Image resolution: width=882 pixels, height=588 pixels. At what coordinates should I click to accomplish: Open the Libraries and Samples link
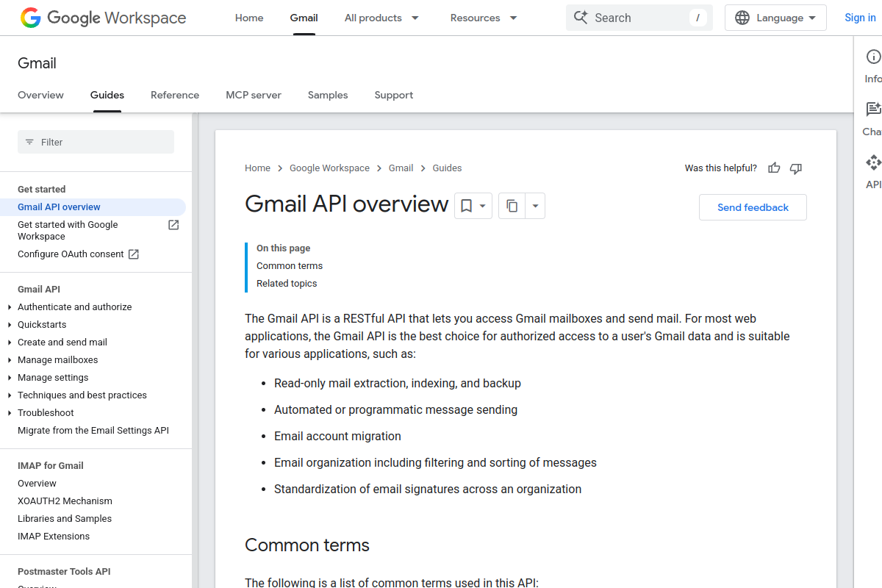point(65,519)
